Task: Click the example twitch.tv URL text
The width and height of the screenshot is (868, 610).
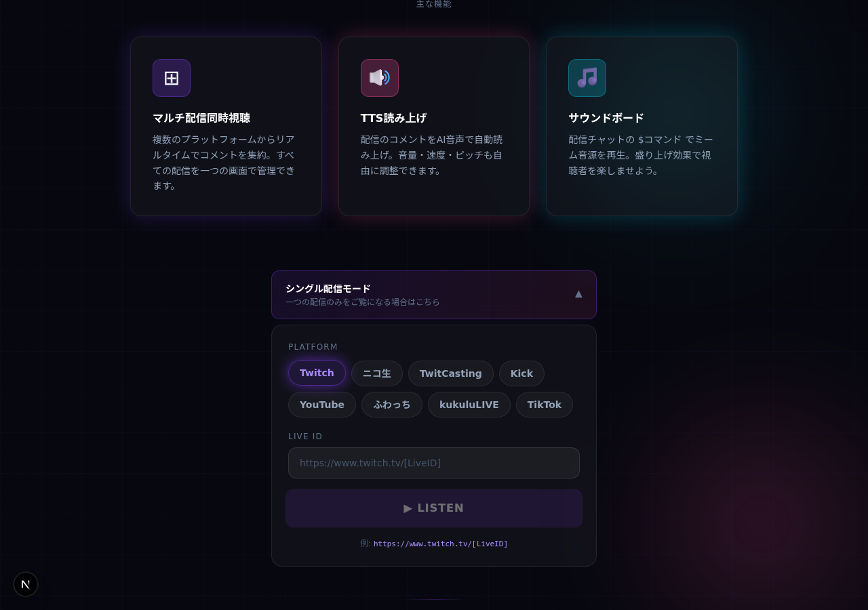Action: (x=441, y=544)
